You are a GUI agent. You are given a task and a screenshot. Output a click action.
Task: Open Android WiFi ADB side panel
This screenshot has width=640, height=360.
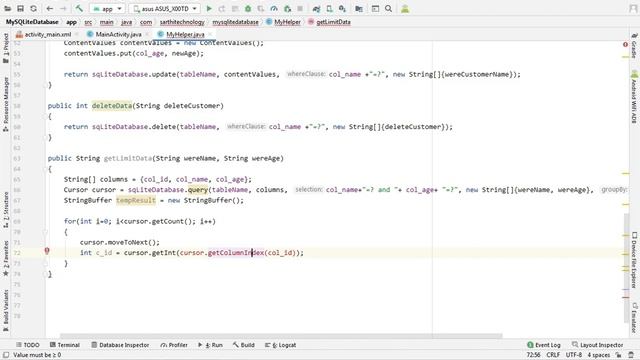tap(634, 97)
